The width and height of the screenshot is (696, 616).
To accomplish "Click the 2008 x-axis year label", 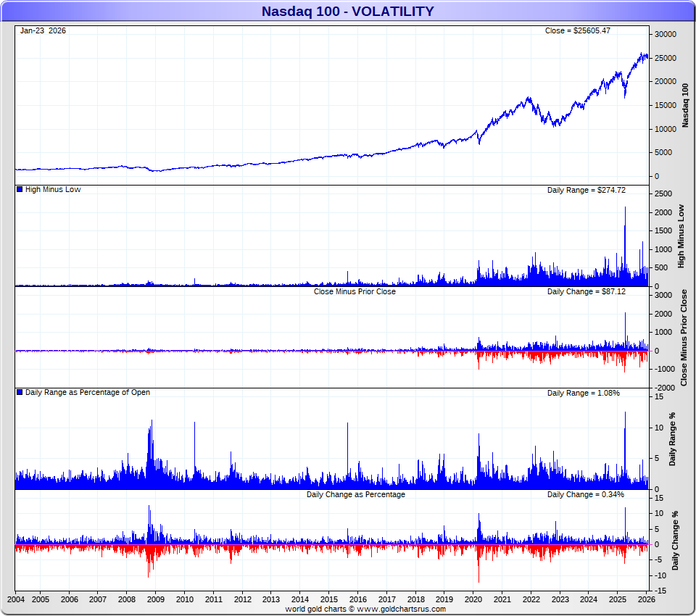I will tap(126, 599).
